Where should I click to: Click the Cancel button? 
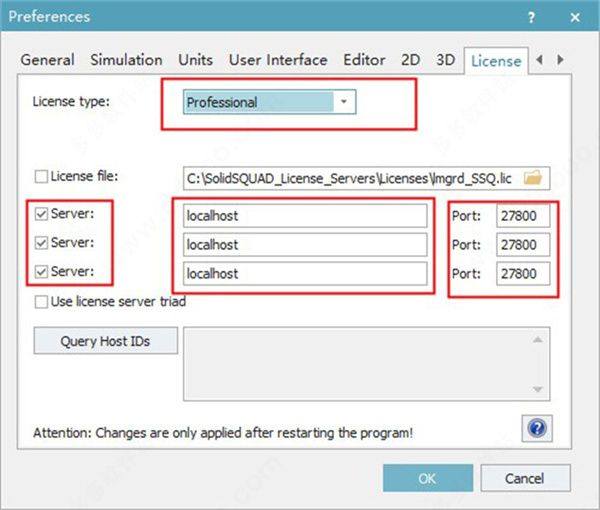coord(525,478)
